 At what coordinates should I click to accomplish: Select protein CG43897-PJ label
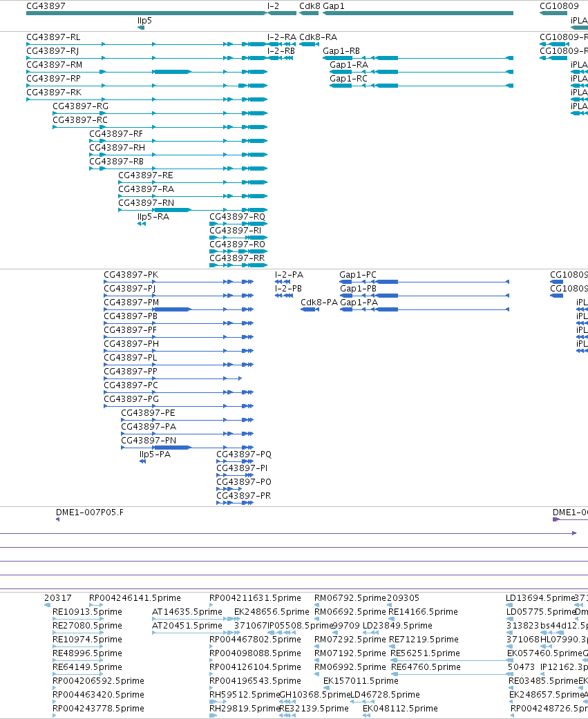129,289
